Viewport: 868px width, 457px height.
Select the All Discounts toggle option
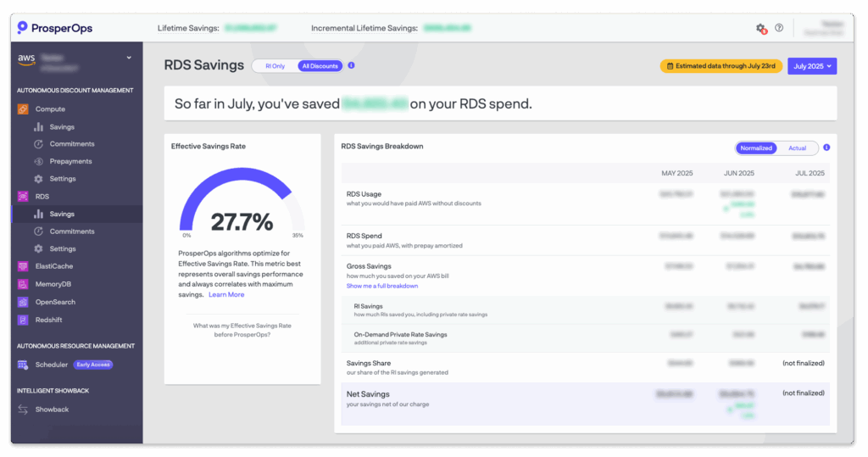click(319, 65)
